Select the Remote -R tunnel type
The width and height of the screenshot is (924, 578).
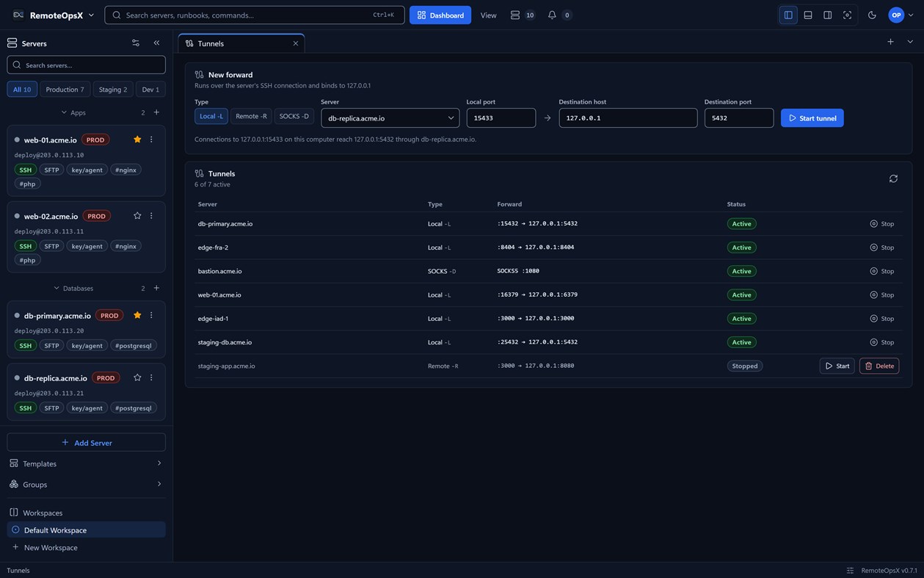tap(251, 116)
